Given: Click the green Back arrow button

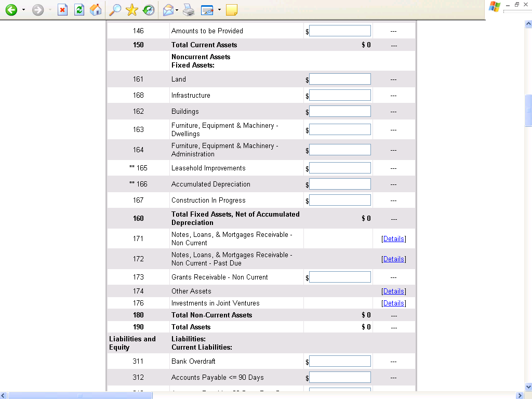Looking at the screenshot, I should [11, 10].
